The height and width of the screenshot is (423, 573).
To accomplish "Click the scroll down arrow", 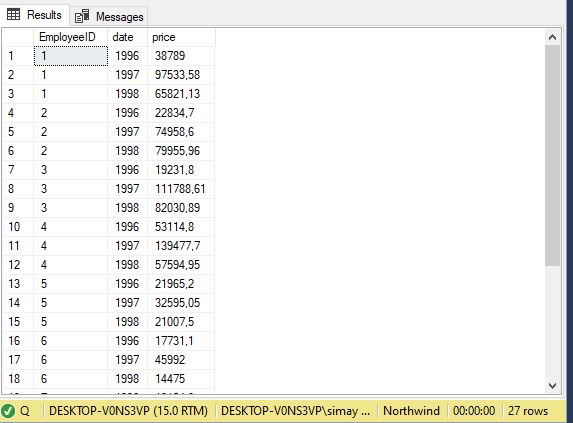I will (x=553, y=385).
